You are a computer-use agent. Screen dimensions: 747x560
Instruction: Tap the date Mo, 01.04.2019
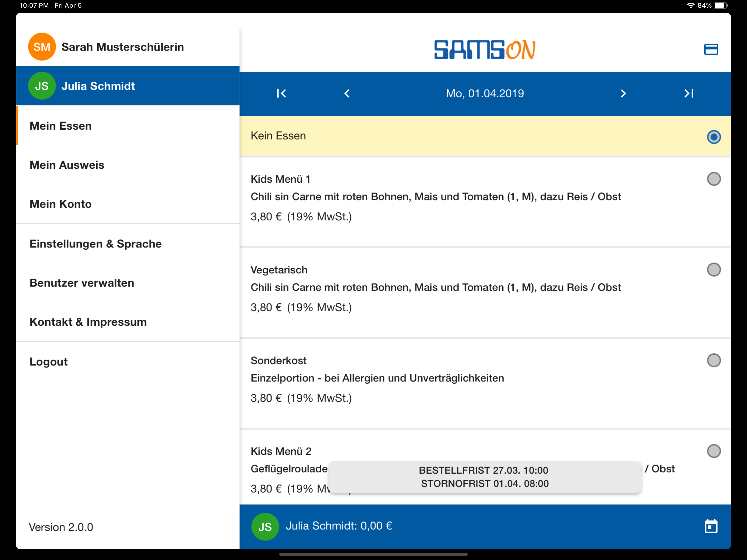[x=485, y=94]
